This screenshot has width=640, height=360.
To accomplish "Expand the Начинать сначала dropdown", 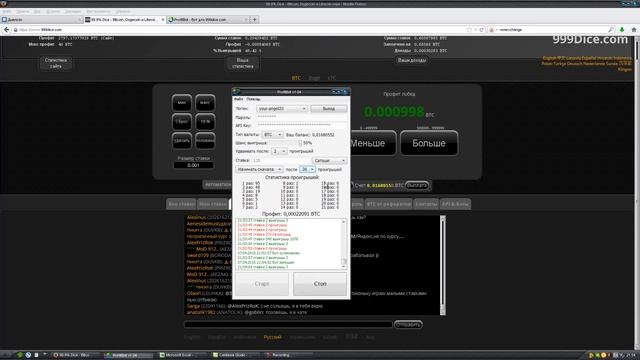I will pyautogui.click(x=259, y=169).
